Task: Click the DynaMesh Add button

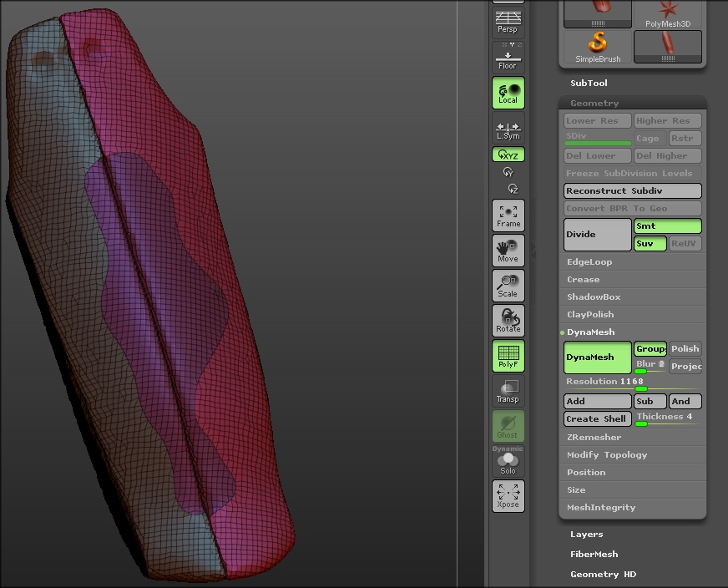Action: pos(598,401)
